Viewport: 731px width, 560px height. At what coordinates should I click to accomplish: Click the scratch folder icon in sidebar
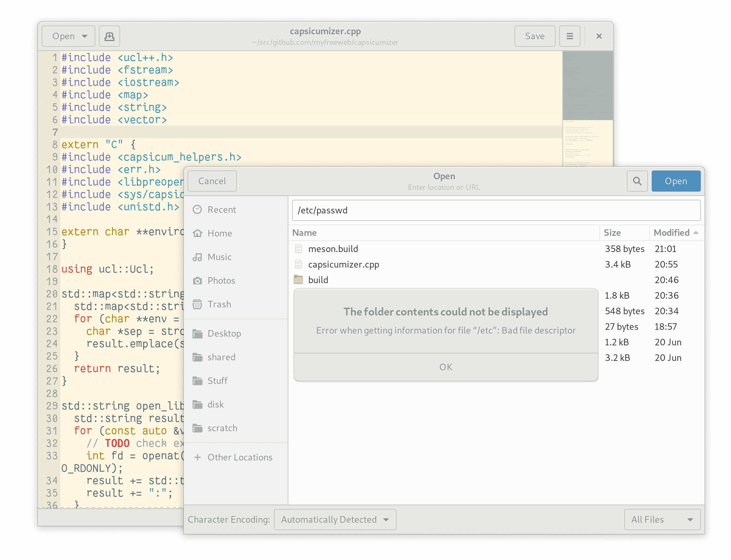pos(197,428)
